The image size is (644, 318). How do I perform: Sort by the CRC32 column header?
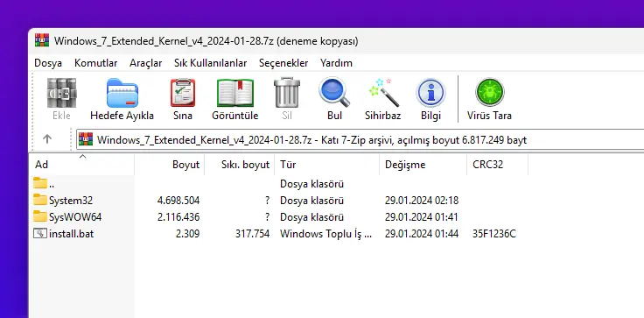click(497, 165)
